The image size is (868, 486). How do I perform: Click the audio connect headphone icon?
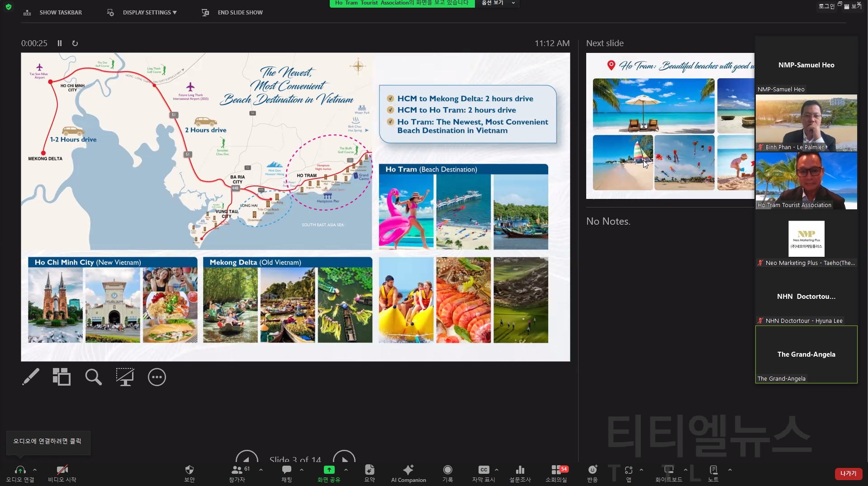(x=20, y=470)
